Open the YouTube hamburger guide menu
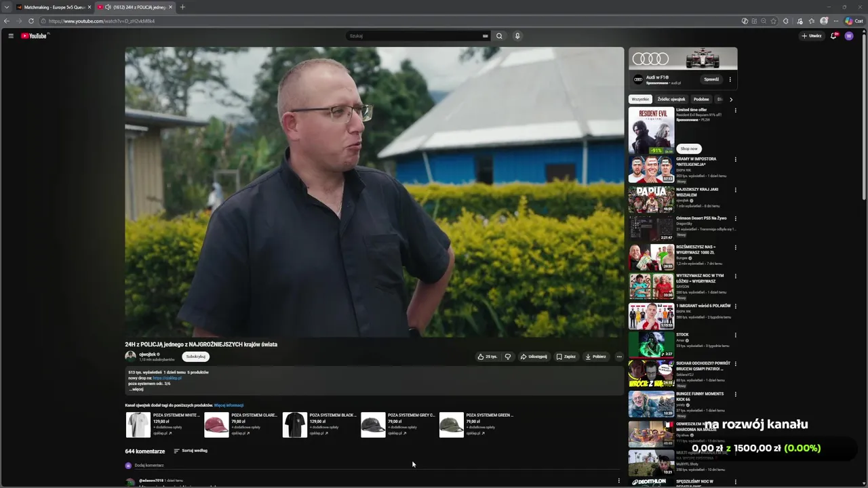 pyautogui.click(x=11, y=36)
